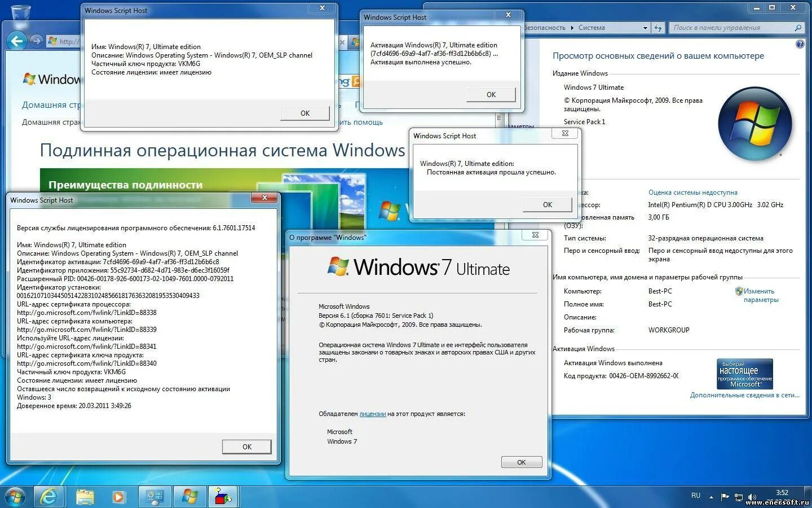Open the network tray icon

pyautogui.click(x=738, y=497)
